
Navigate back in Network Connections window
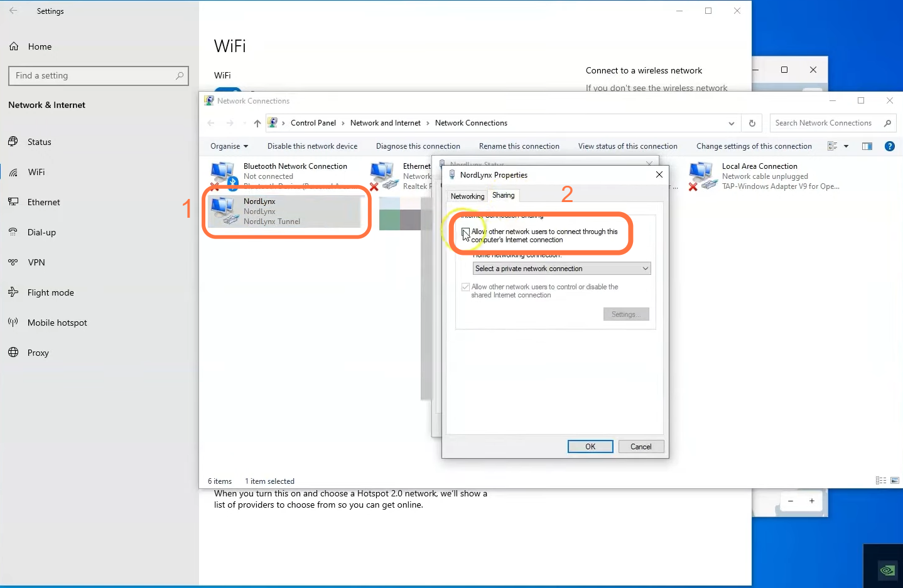tap(211, 123)
